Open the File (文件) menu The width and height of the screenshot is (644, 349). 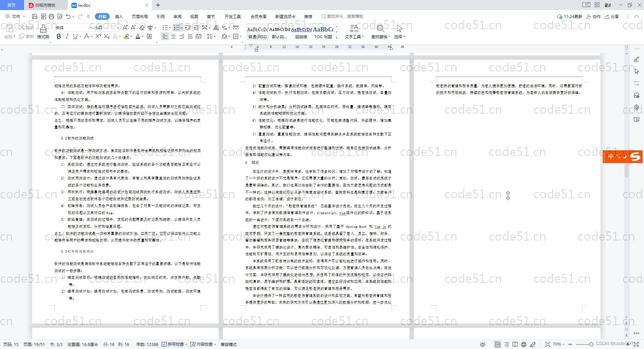click(x=15, y=16)
